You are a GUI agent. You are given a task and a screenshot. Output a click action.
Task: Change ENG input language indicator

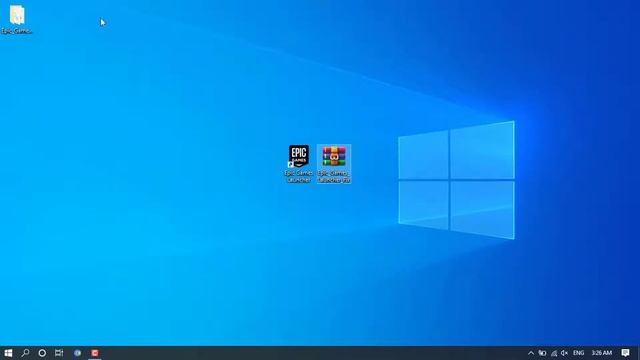click(x=578, y=353)
